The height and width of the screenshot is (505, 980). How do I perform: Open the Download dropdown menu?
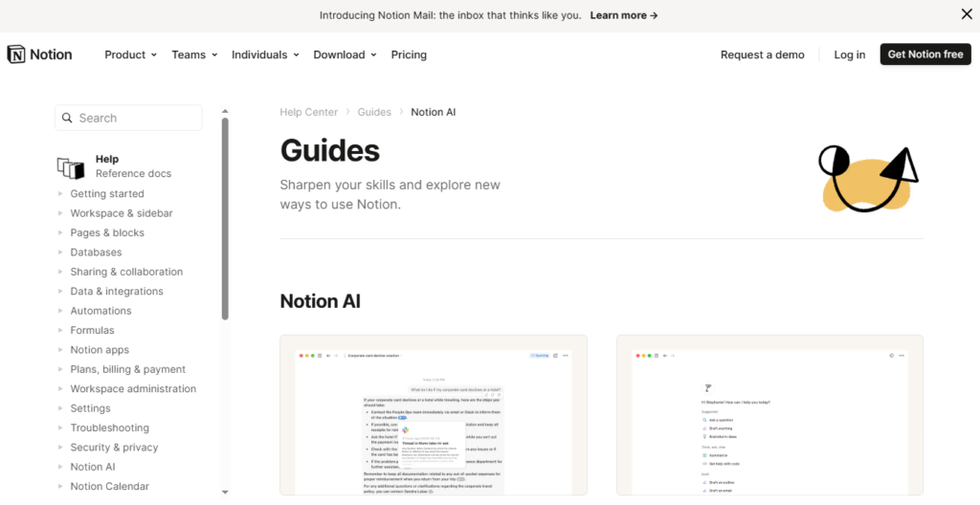[345, 55]
